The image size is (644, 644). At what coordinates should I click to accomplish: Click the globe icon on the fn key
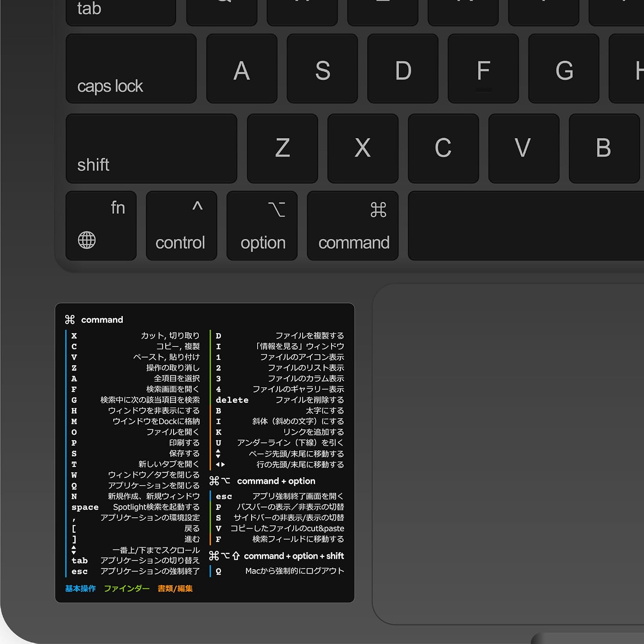coord(87,240)
